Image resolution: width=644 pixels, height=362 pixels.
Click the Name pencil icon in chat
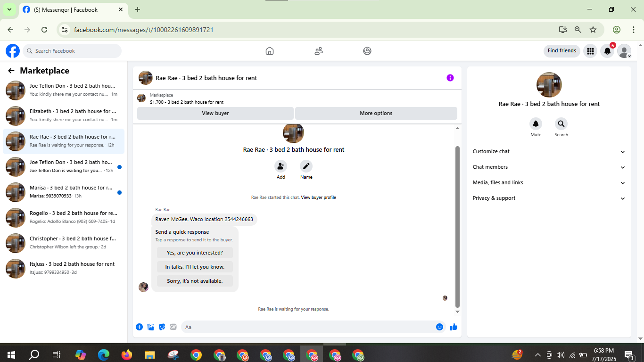(x=306, y=166)
